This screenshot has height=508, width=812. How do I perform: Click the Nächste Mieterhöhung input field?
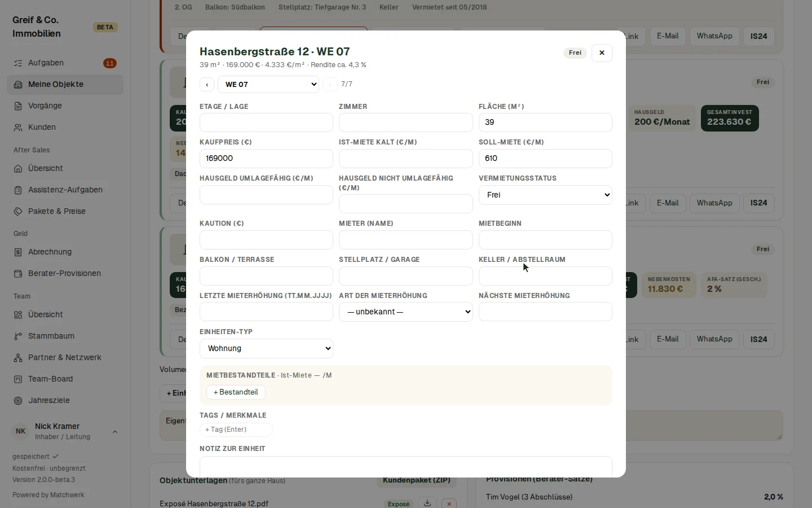point(545,312)
